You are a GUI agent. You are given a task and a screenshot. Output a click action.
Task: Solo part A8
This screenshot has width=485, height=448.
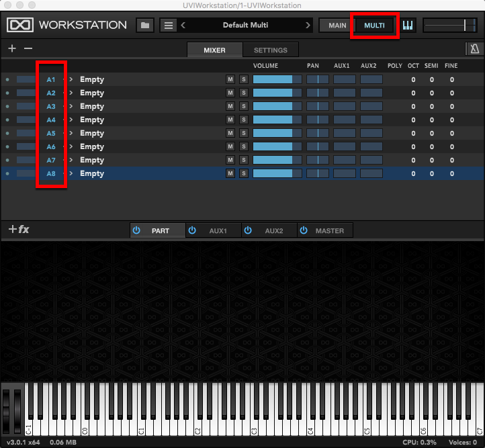tap(244, 173)
